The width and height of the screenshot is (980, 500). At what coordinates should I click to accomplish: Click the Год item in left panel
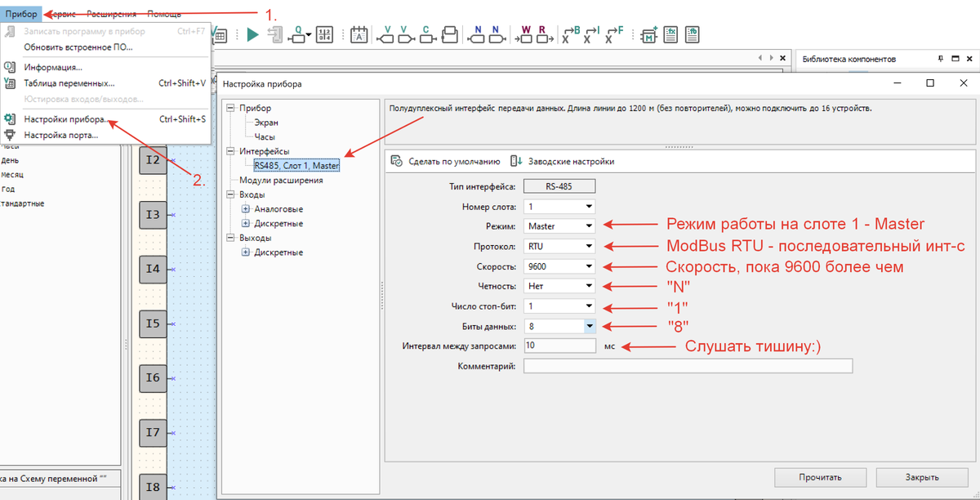7,189
